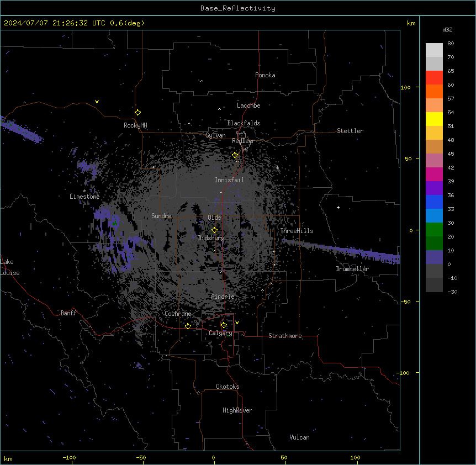Select the Olds label
476x465 pixels.
coord(214,218)
